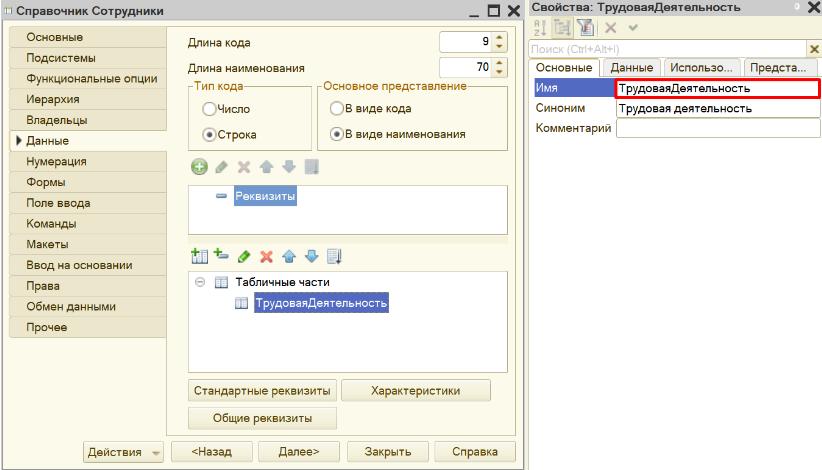Select Строка code type radio button
This screenshot has width=822, height=470.
[209, 135]
